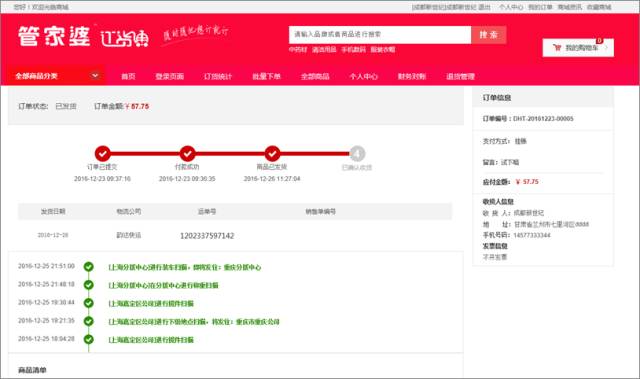
Task: Click the chevron on 全部商品分类
Action: click(x=95, y=75)
